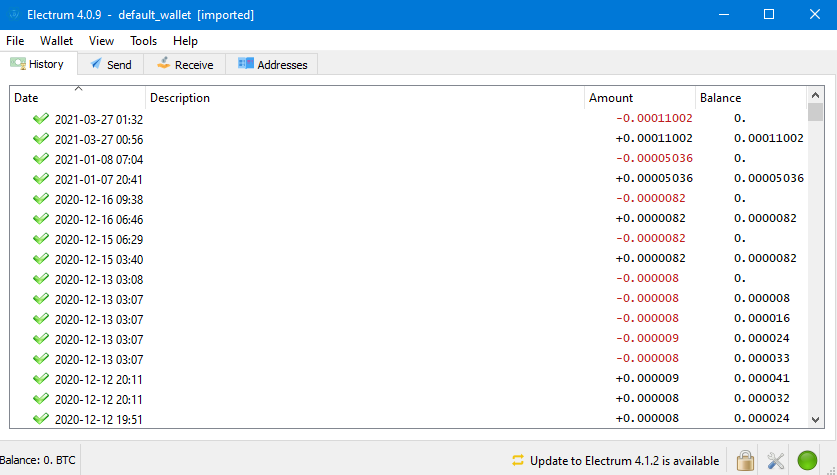Open the File menu
This screenshot has height=475, width=837.
click(15, 41)
